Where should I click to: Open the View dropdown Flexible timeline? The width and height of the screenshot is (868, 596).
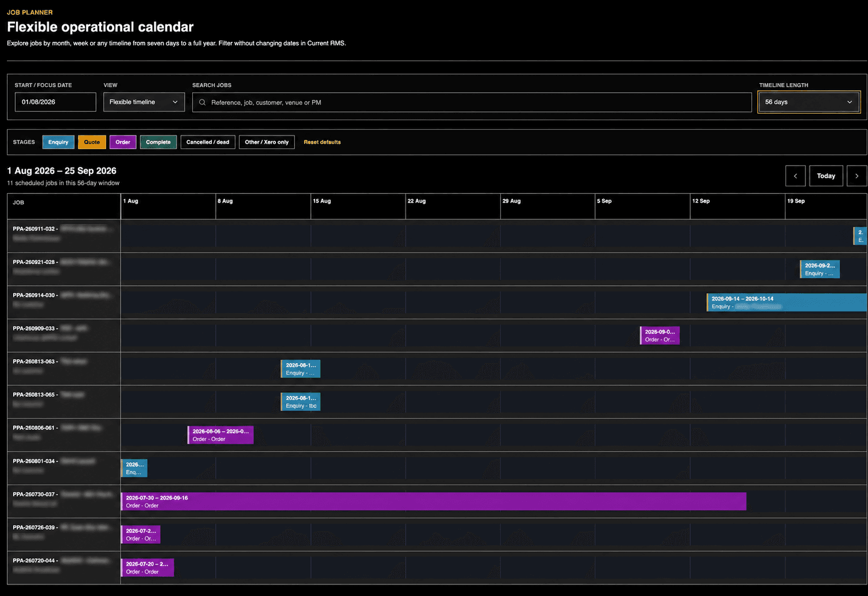pyautogui.click(x=144, y=102)
